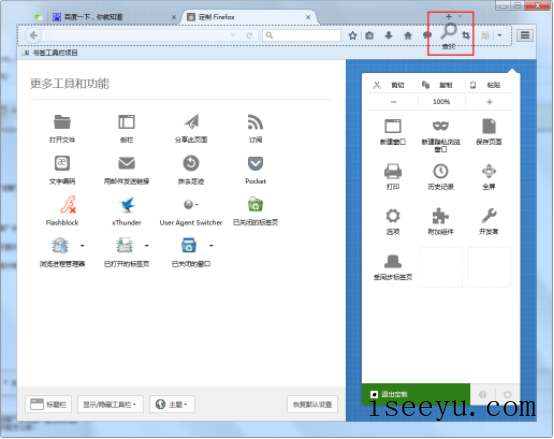
Task: Open the theme dropdown button
Action: coord(172,404)
